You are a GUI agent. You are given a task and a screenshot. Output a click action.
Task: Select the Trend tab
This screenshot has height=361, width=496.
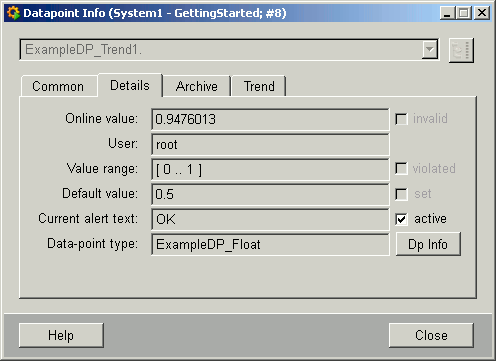pyautogui.click(x=259, y=87)
